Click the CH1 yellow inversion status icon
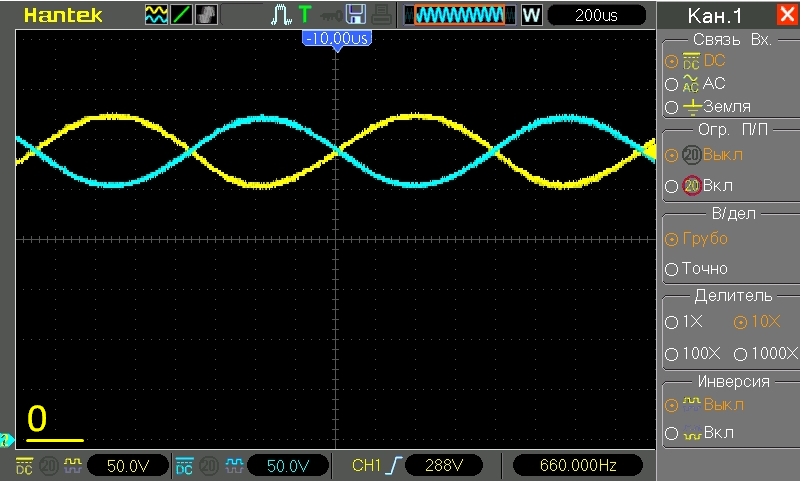 point(73,465)
